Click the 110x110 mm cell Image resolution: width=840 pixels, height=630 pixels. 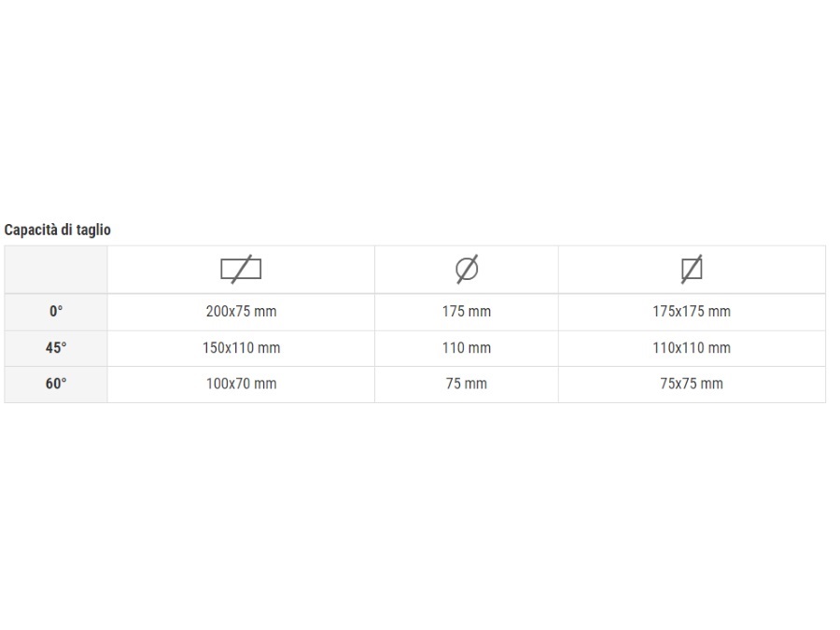[692, 348]
